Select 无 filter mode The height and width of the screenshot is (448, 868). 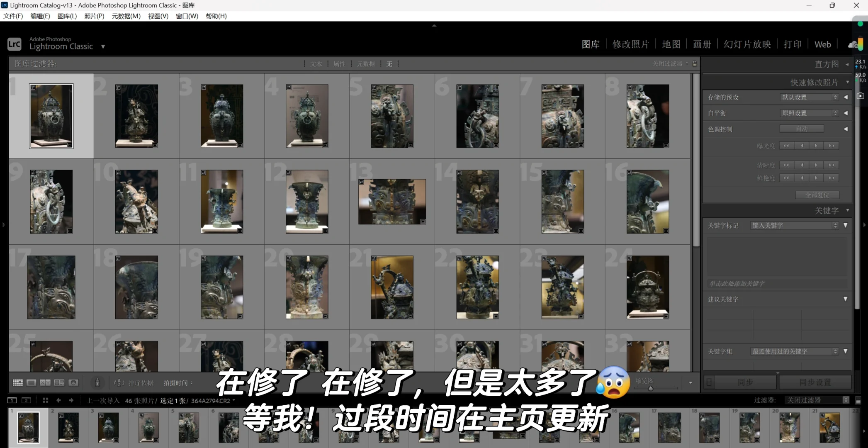[389, 64]
